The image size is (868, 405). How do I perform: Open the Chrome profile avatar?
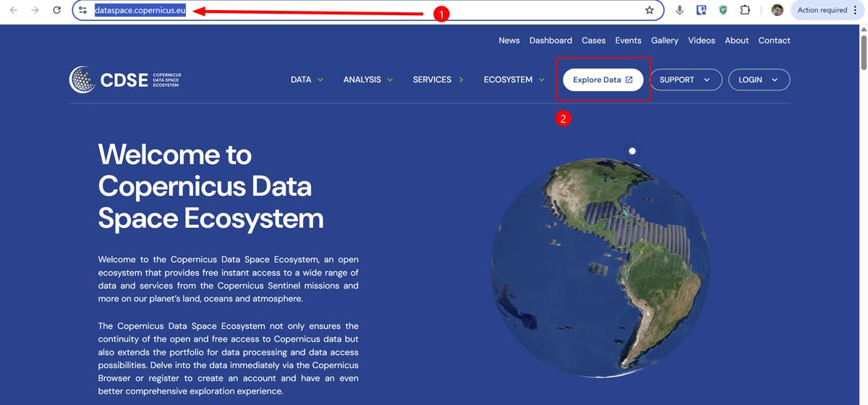click(777, 10)
